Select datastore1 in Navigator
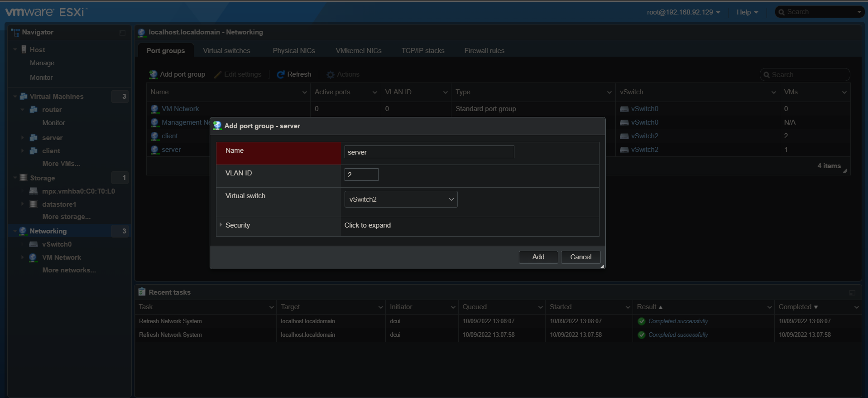868x398 pixels. click(x=59, y=204)
